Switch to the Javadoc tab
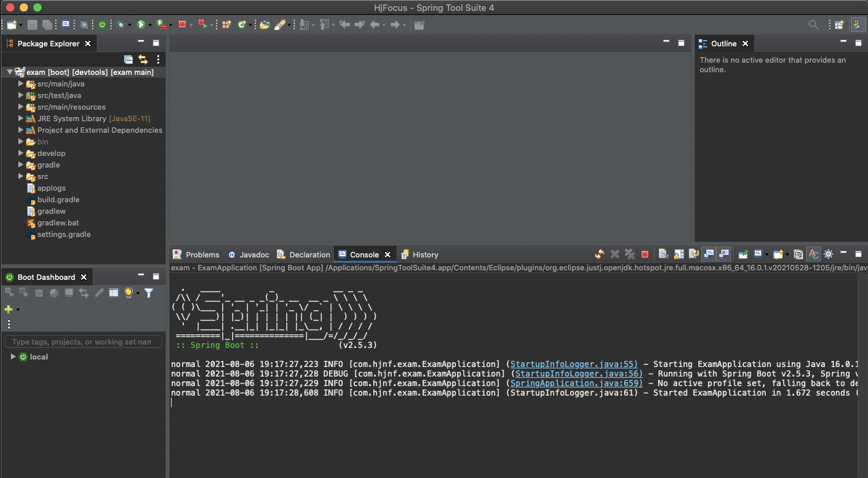Viewport: 868px width, 478px height. coord(249,255)
